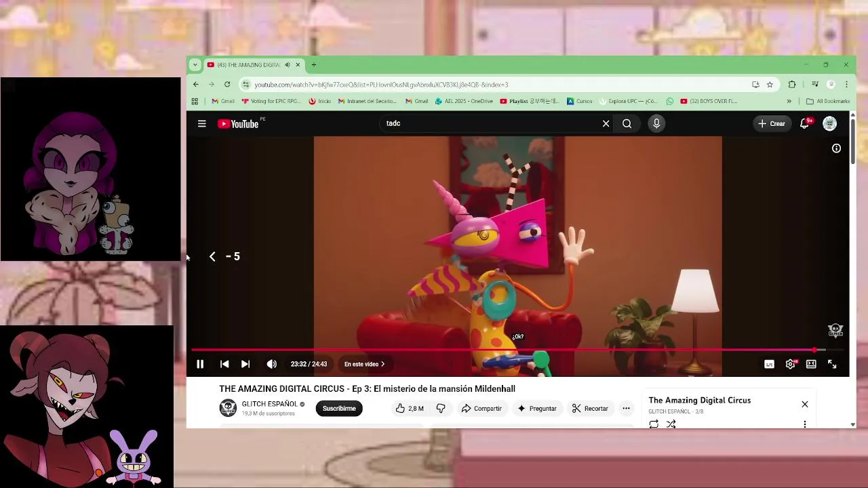The image size is (868, 488).
Task: Open the video player settings gear
Action: coord(790,364)
